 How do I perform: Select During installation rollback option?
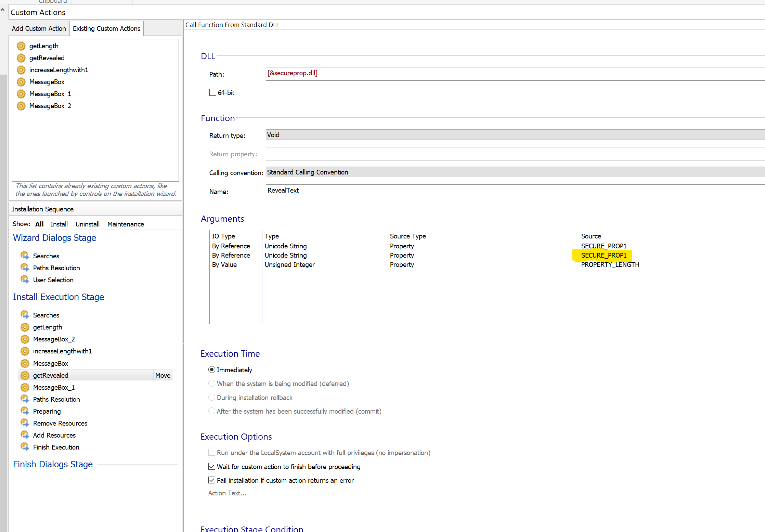point(212,397)
